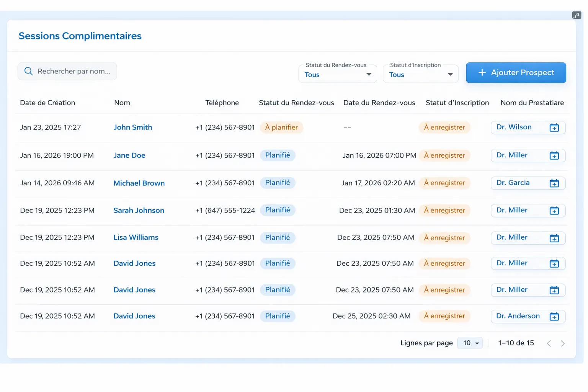The image size is (588, 392).
Task: Open the Statut d'Inscription filter dropdown
Action: pos(421,73)
